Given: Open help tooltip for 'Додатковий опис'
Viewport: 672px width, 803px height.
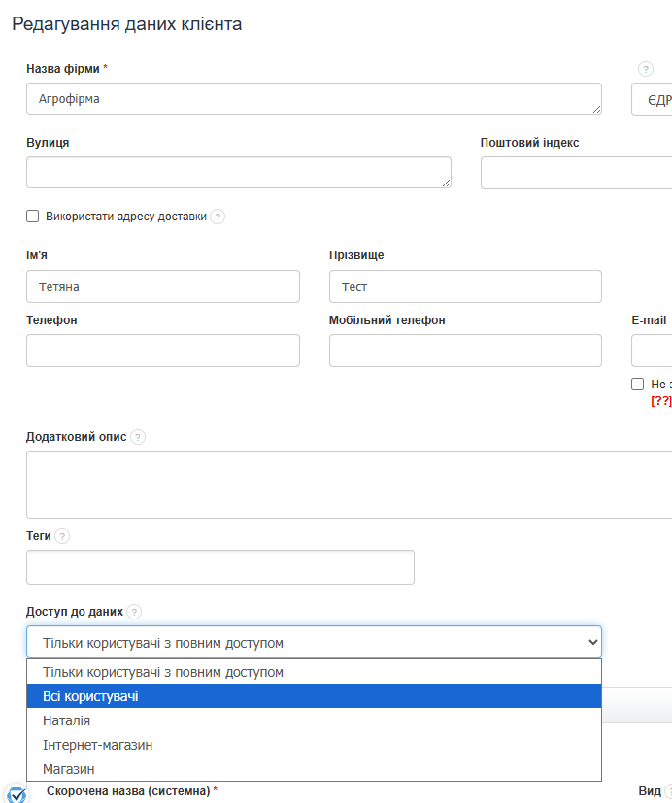Looking at the screenshot, I should 138,437.
